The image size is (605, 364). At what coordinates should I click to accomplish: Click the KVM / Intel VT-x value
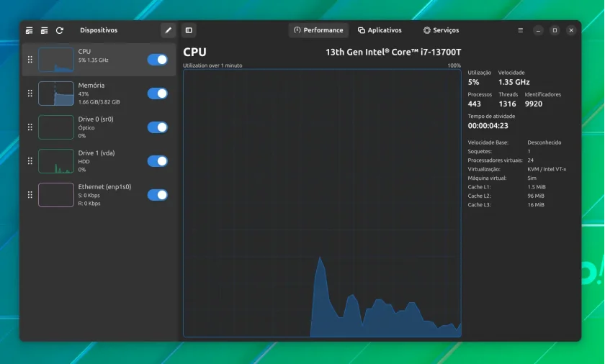547,169
